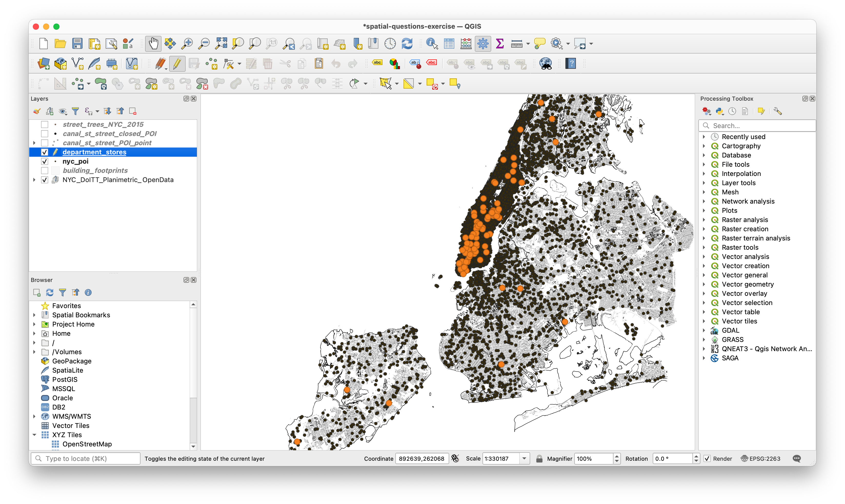Click Zoom Full extent icon

(221, 44)
